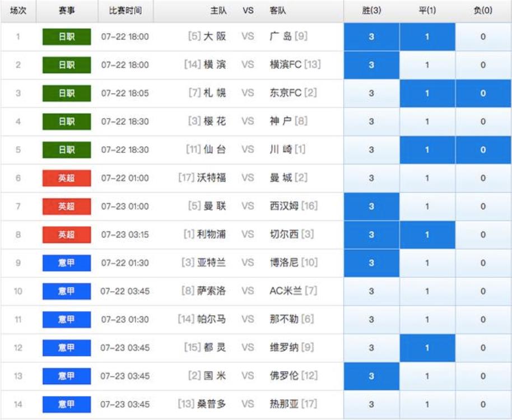Click match time 07-22 01:30
The height and width of the screenshot is (420, 512).
(x=125, y=263)
